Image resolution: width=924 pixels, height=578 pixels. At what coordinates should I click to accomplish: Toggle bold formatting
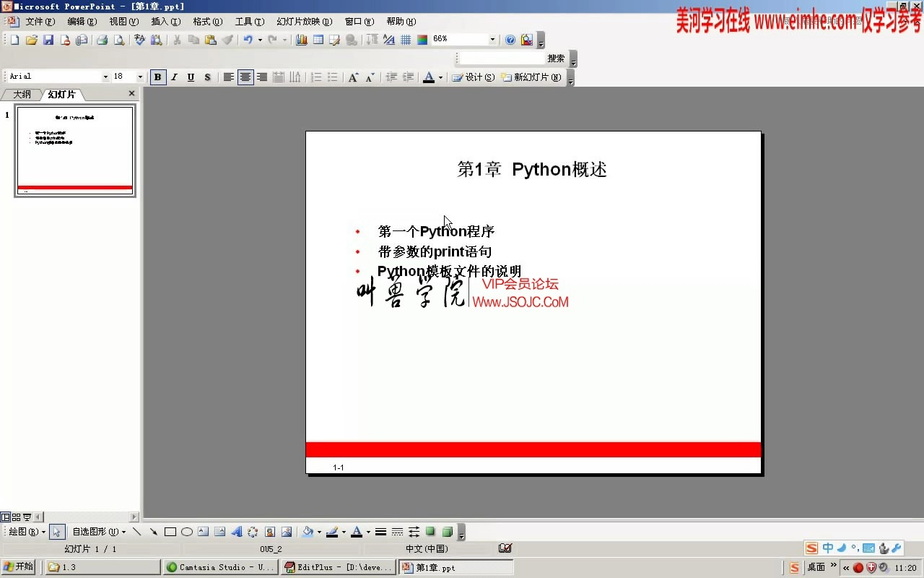(x=157, y=77)
